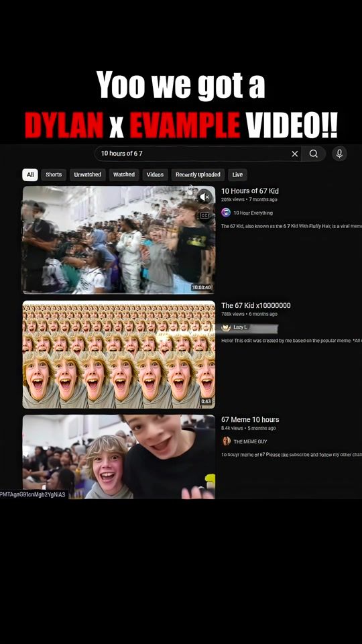Filter results by Videos
Viewport: 362px width, 644px height.
[155, 174]
